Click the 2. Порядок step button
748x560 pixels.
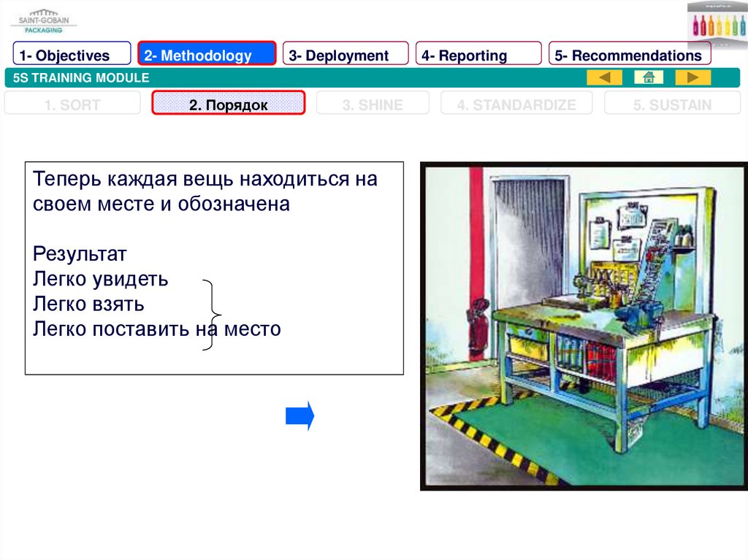pos(228,105)
